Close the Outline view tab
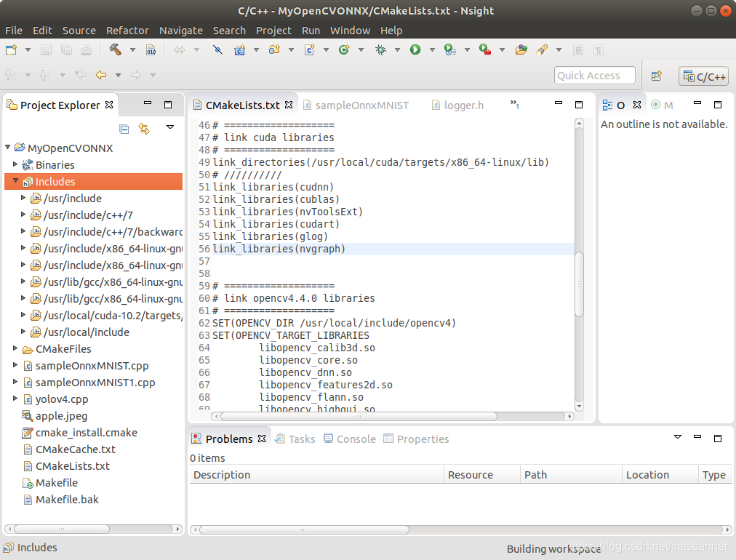 637,105
